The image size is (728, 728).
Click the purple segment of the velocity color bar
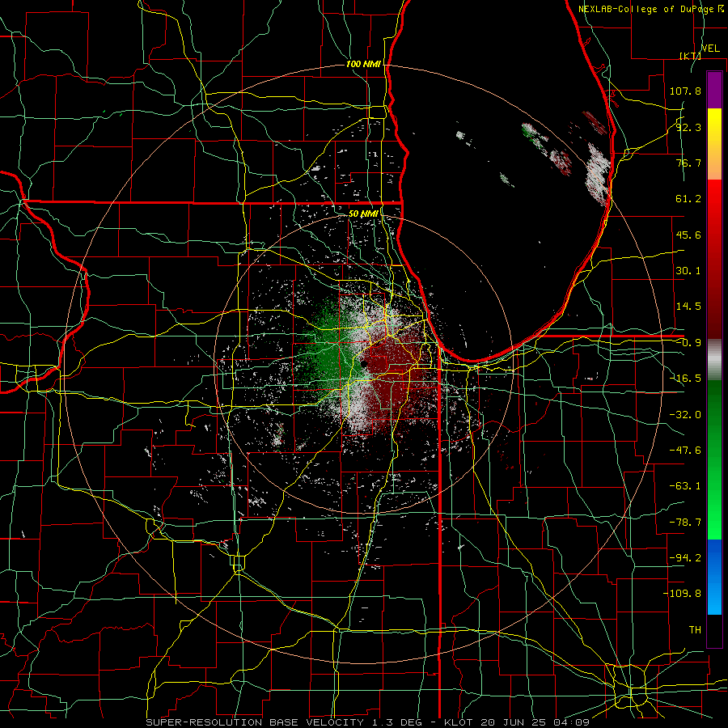point(714,90)
